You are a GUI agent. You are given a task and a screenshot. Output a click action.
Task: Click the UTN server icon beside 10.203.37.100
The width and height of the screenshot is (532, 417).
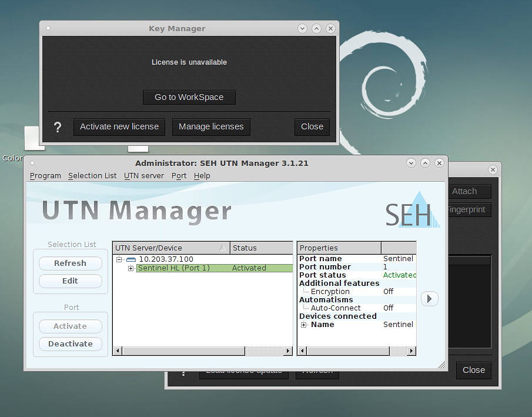131,259
